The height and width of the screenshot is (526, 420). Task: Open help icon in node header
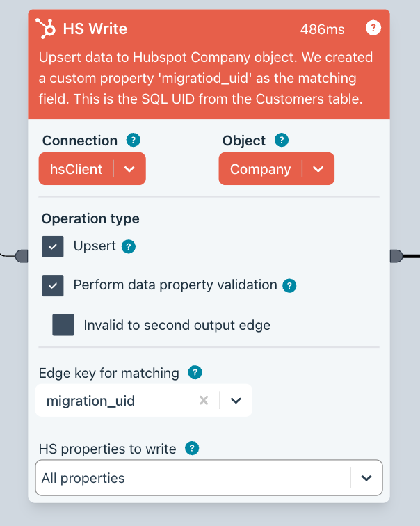click(373, 28)
